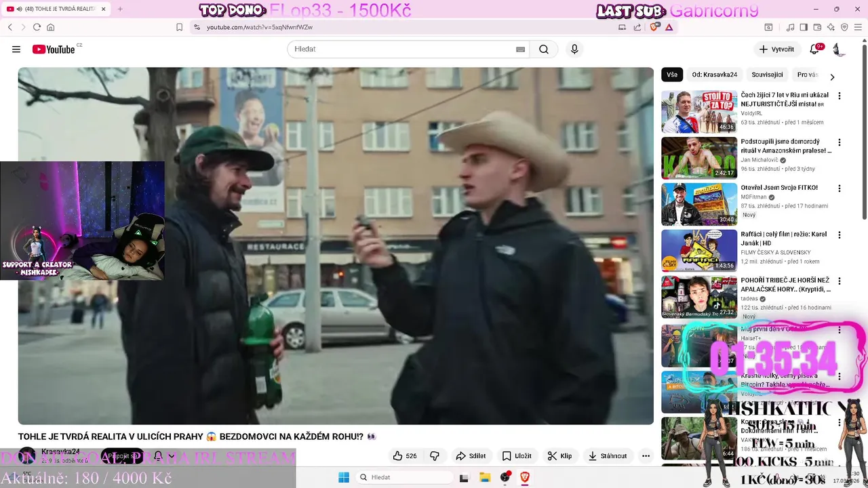Switch to the TOHLE JE TVRDÁ REALITA browser tab
The image size is (868, 488).
[x=54, y=9]
